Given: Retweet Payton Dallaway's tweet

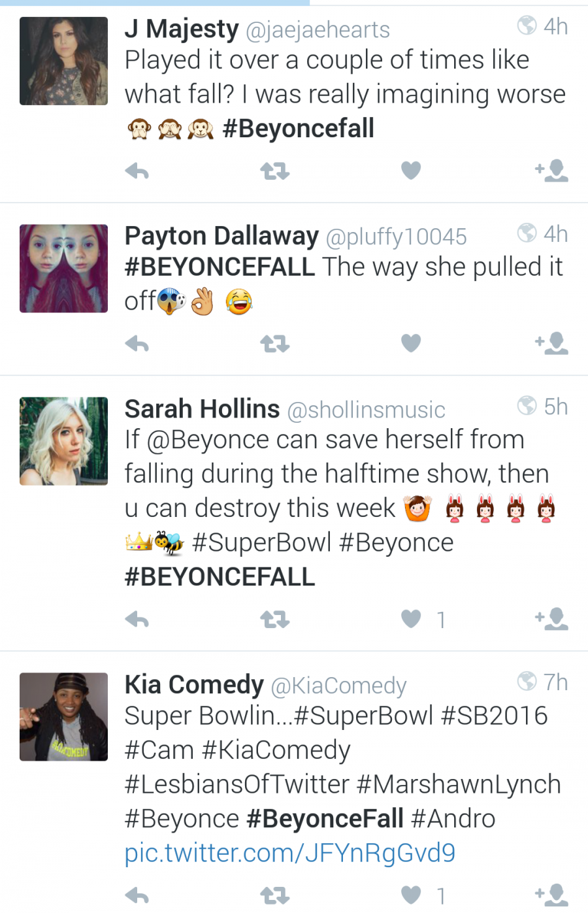Looking at the screenshot, I should pos(274,343).
